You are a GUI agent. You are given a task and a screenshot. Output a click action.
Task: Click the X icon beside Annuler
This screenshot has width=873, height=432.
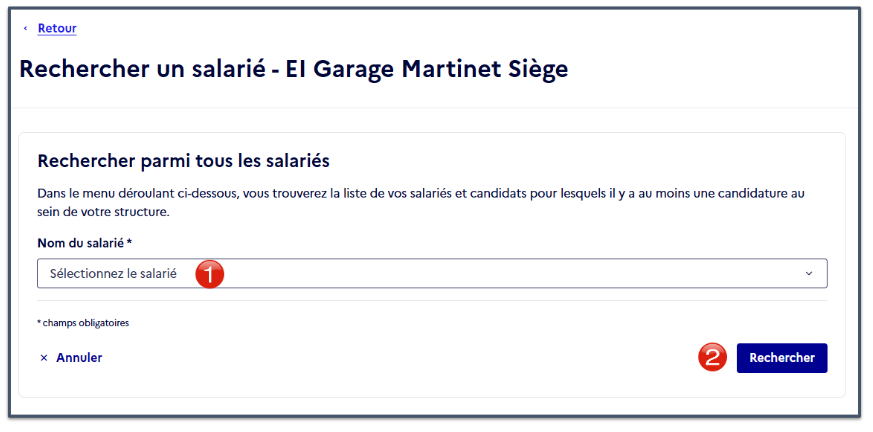point(43,358)
